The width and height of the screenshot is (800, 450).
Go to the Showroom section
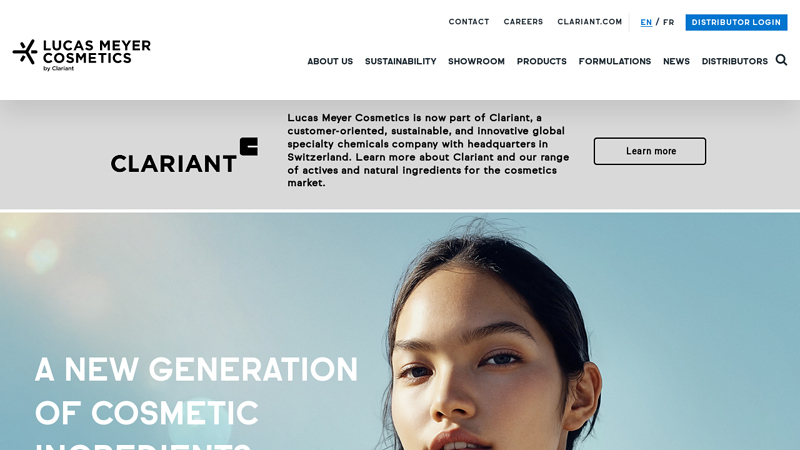coord(476,61)
